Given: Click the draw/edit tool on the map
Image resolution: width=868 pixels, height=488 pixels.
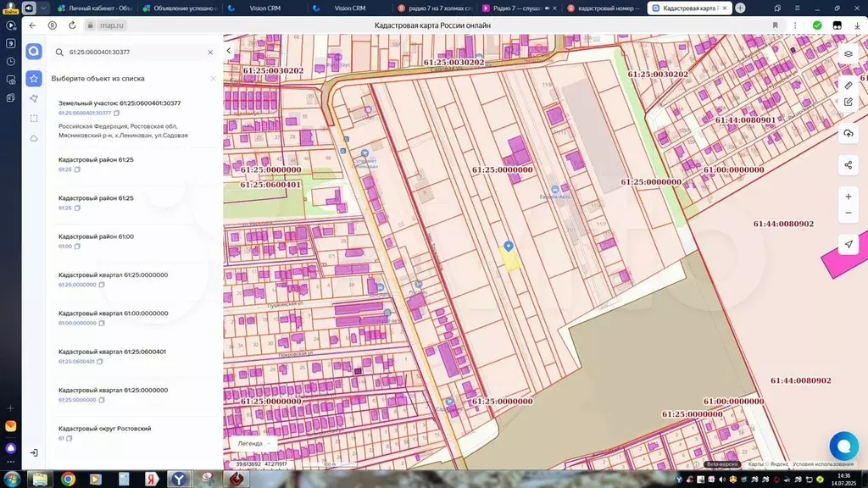Looking at the screenshot, I should coord(848,102).
